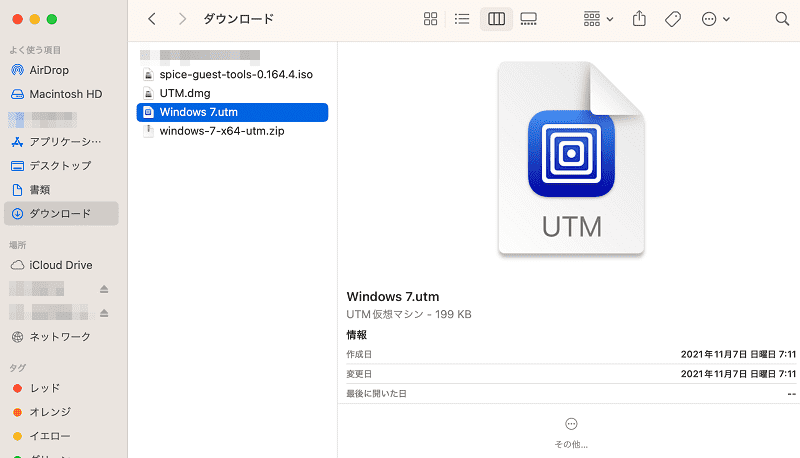The height and width of the screenshot is (458, 800).
Task: Click the Search magnifier icon
Action: [x=782, y=19]
